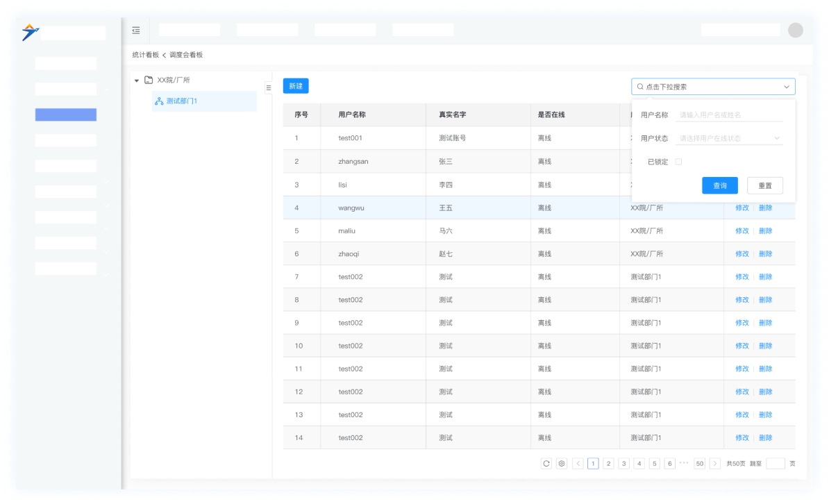Collapse the 点击下拉搜索 search dropdown
The height and width of the screenshot is (504, 829).
pos(786,87)
